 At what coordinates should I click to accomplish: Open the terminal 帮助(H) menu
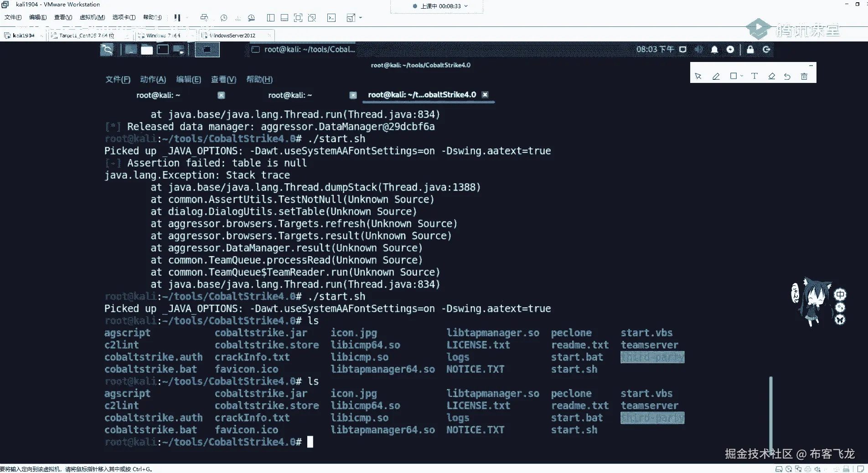click(259, 79)
